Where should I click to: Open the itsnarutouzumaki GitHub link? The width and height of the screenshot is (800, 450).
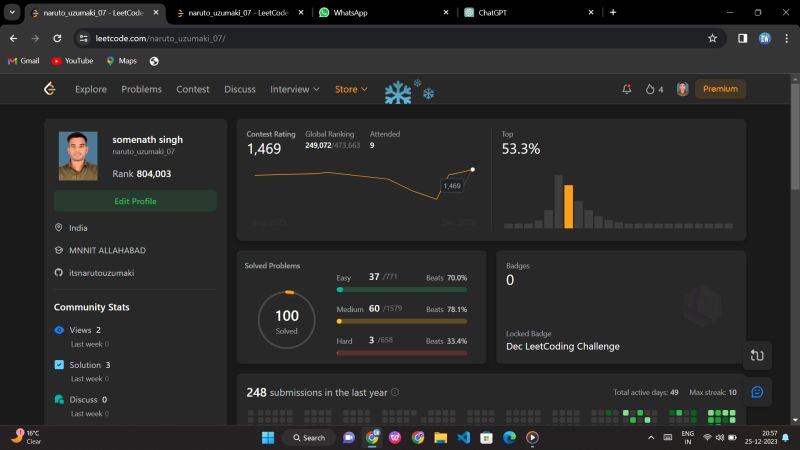(x=102, y=273)
